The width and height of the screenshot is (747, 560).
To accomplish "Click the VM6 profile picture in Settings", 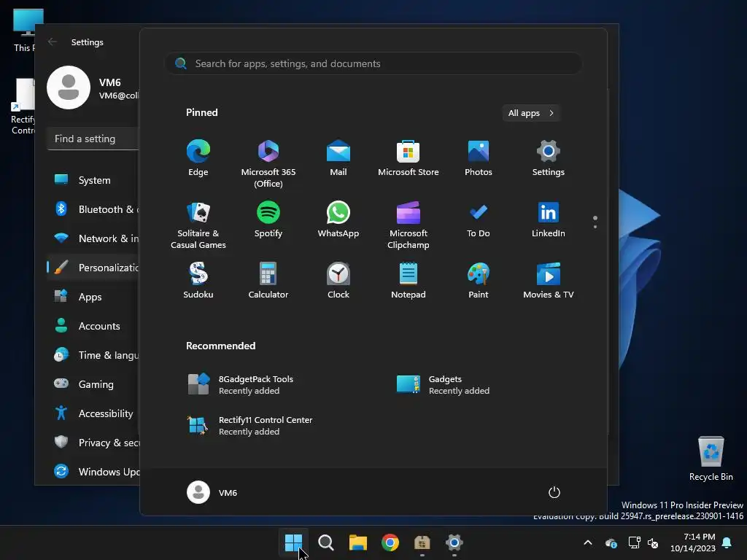I will coord(69,87).
